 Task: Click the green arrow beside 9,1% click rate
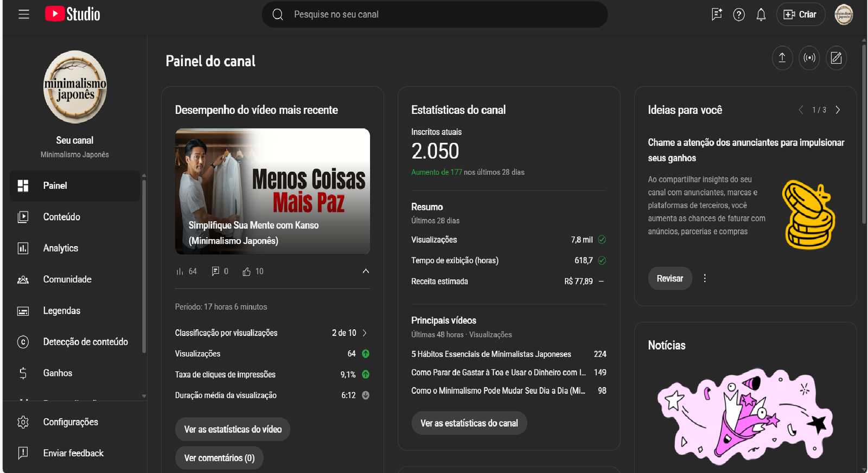point(366,374)
